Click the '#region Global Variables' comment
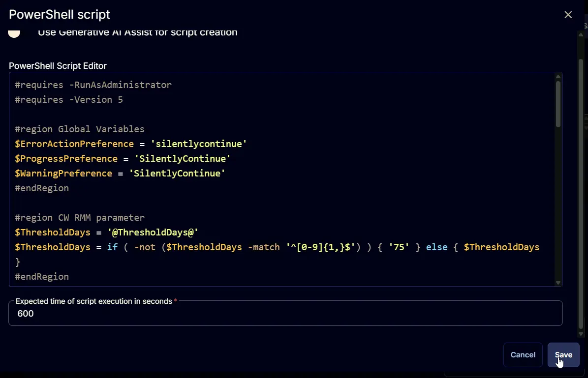588x378 pixels. tap(80, 129)
